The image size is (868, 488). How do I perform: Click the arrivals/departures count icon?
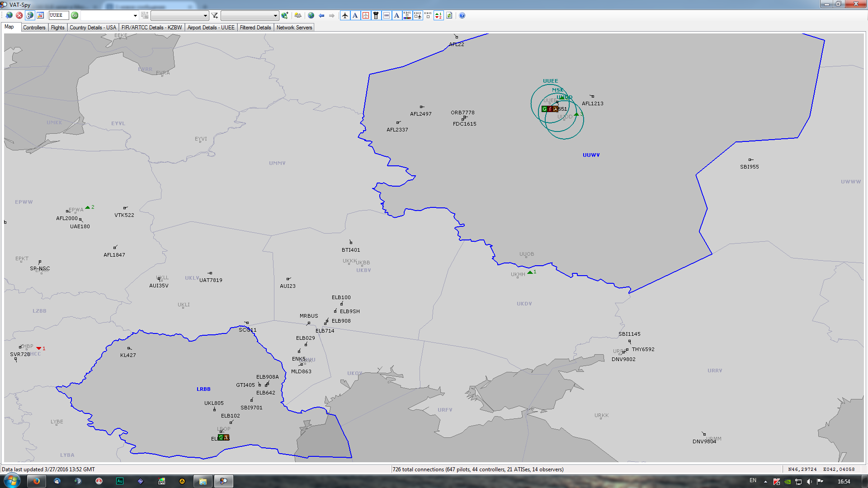[x=439, y=15]
